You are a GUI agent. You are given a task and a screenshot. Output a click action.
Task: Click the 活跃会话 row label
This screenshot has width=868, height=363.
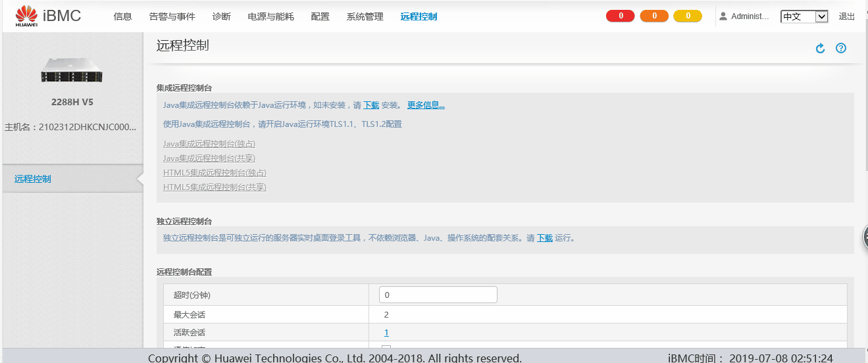point(190,333)
